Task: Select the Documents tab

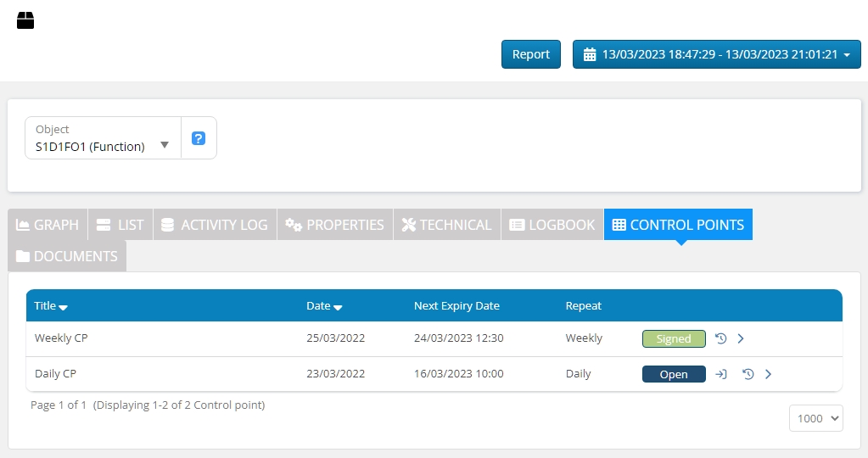Action: click(x=67, y=256)
